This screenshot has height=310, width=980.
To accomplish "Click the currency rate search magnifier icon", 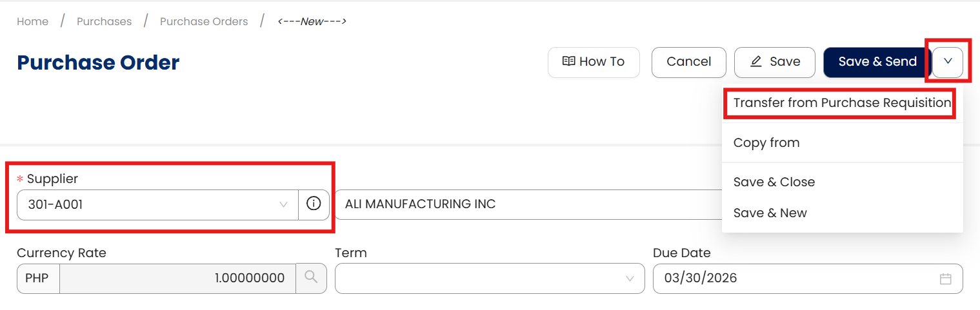I will 311,278.
